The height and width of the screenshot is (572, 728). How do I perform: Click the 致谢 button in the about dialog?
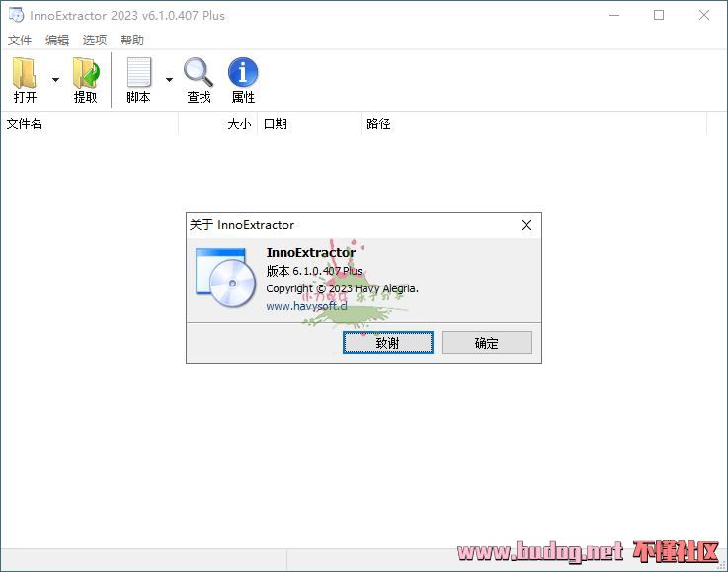388,342
